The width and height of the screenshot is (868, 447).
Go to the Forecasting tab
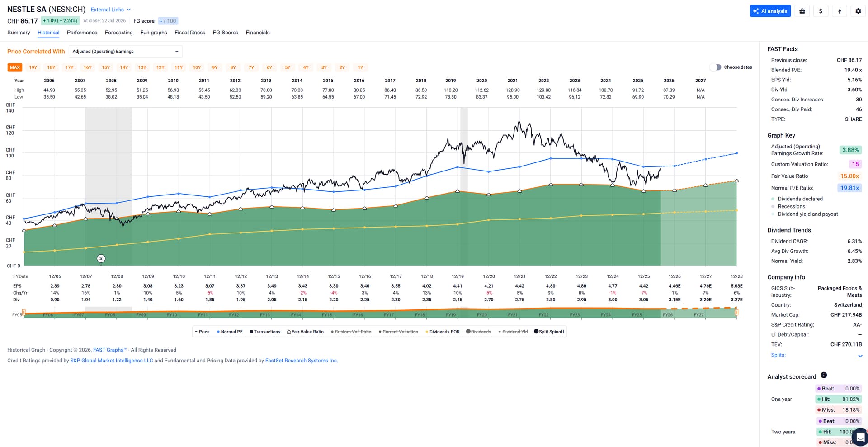coord(119,33)
